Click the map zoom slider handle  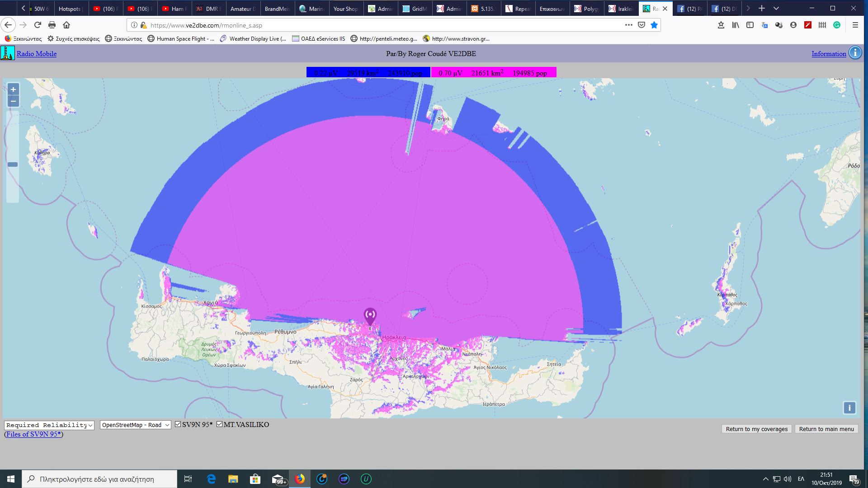[13, 164]
